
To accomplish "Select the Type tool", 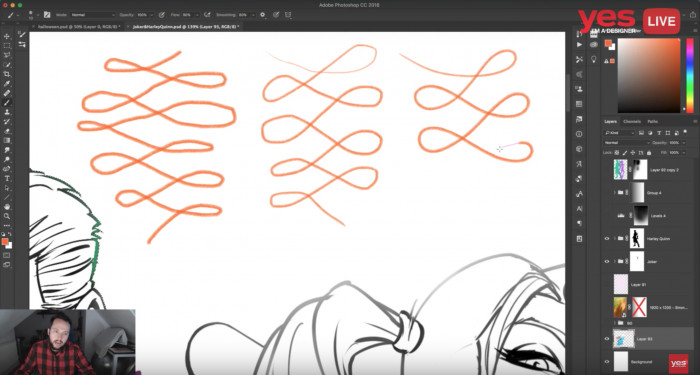I will pyautogui.click(x=7, y=179).
